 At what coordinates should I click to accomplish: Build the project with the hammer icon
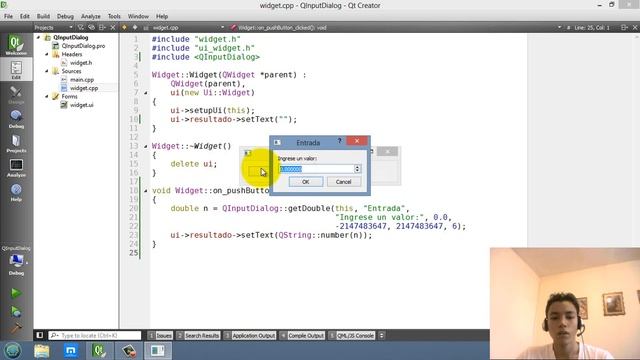pyautogui.click(x=16, y=328)
